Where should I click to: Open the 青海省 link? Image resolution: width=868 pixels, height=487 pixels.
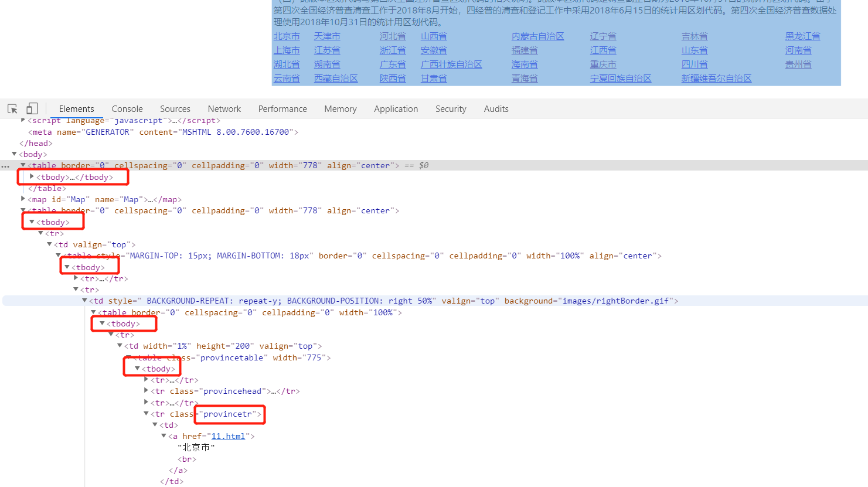525,79
